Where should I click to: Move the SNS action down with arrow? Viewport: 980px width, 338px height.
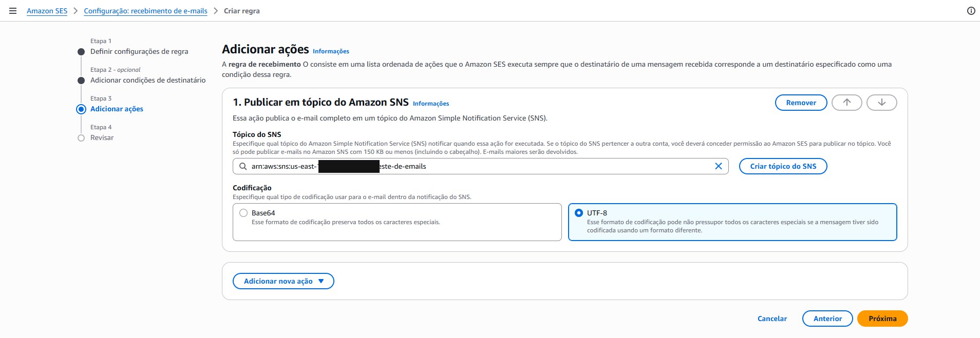[x=881, y=103]
